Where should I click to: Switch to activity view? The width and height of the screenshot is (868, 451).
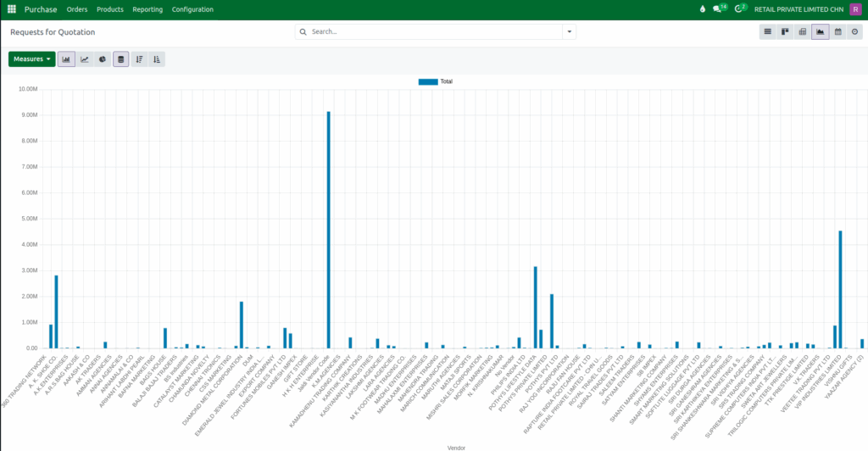coord(855,32)
